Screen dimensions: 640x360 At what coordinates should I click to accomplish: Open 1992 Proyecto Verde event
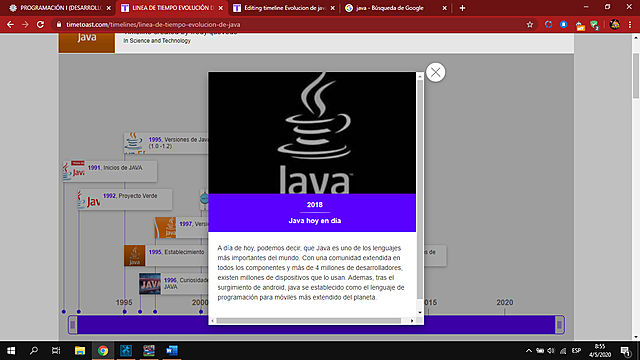pos(125,199)
